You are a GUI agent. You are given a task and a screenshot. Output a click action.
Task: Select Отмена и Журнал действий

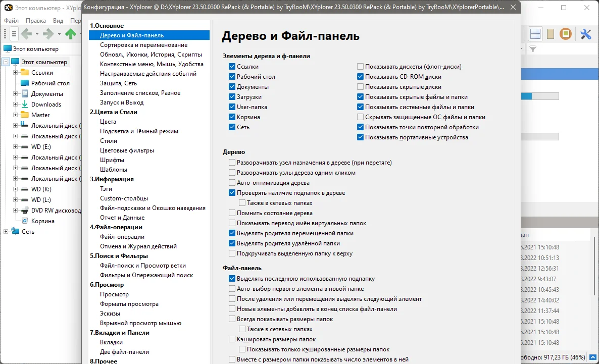(138, 246)
